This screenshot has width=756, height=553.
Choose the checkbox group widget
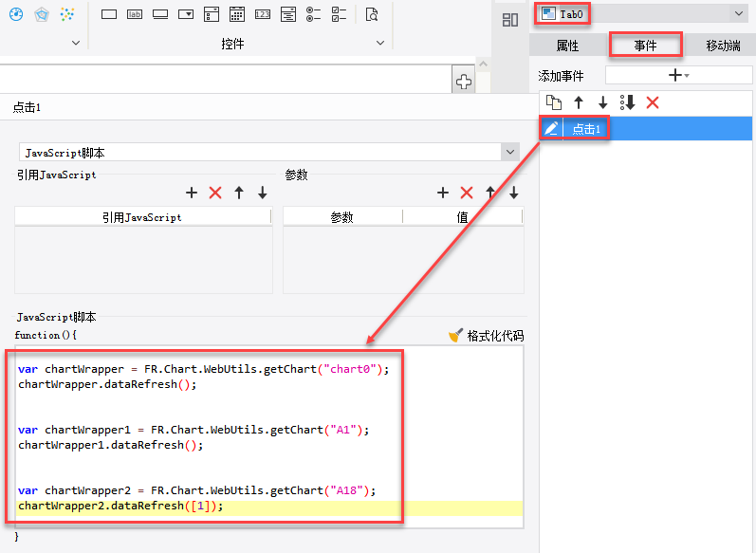(340, 14)
